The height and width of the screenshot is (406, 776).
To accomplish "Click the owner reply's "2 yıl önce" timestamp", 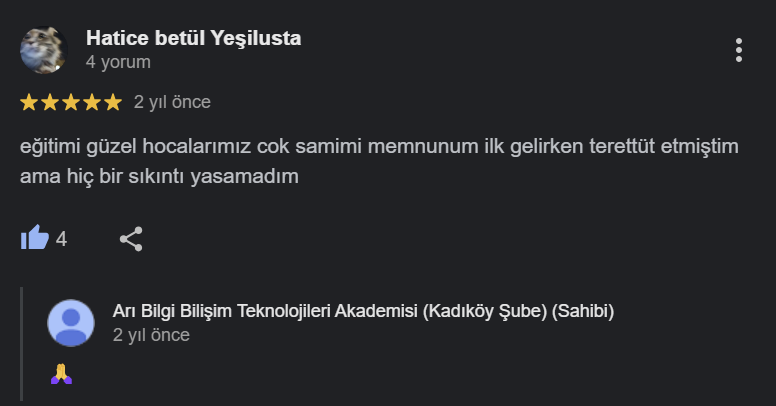I will 151,335.
